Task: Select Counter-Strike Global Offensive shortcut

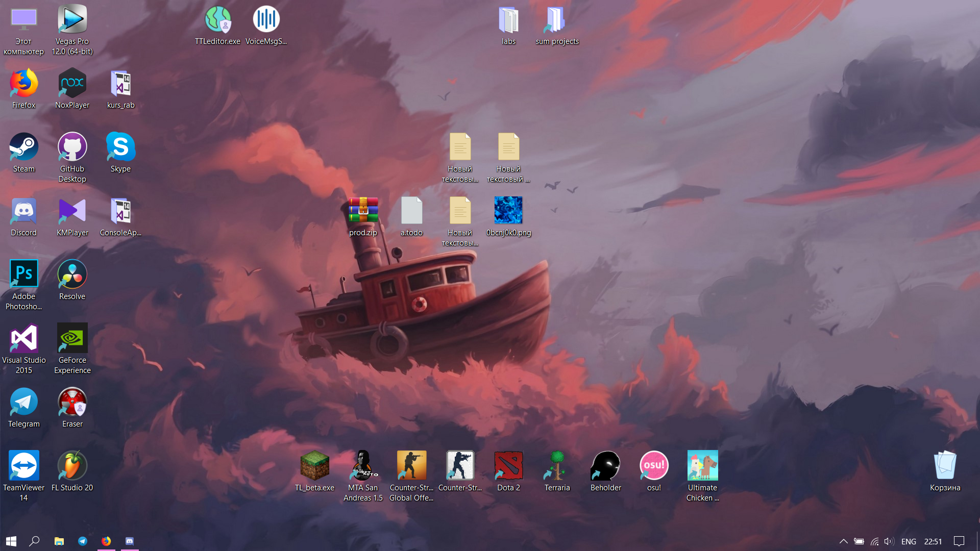Action: click(x=411, y=476)
